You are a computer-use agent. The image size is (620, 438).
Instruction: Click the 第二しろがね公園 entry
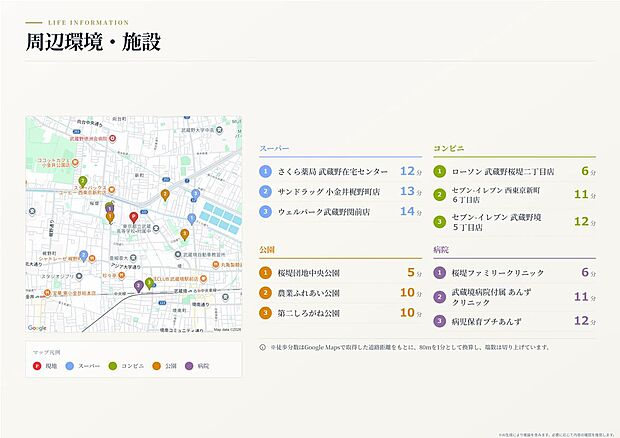pos(308,313)
